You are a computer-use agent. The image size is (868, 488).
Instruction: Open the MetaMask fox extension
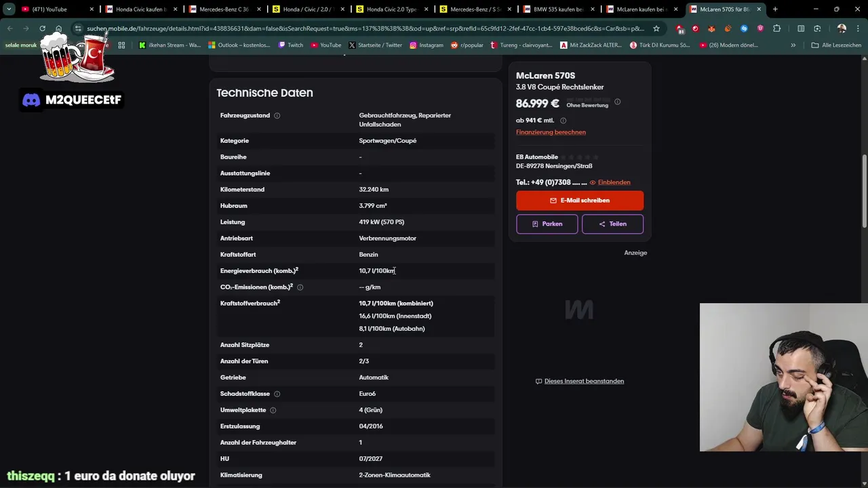coord(711,28)
